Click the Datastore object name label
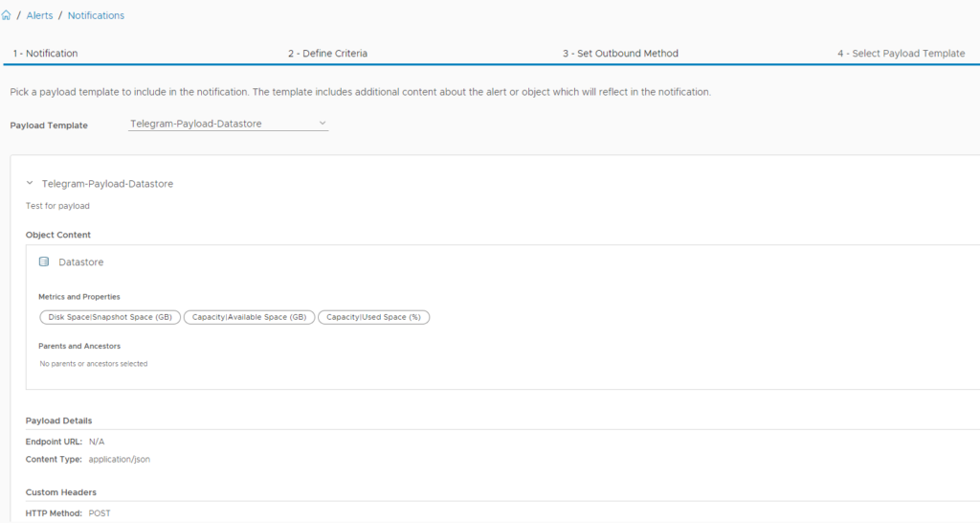The width and height of the screenshot is (980, 523). [81, 261]
